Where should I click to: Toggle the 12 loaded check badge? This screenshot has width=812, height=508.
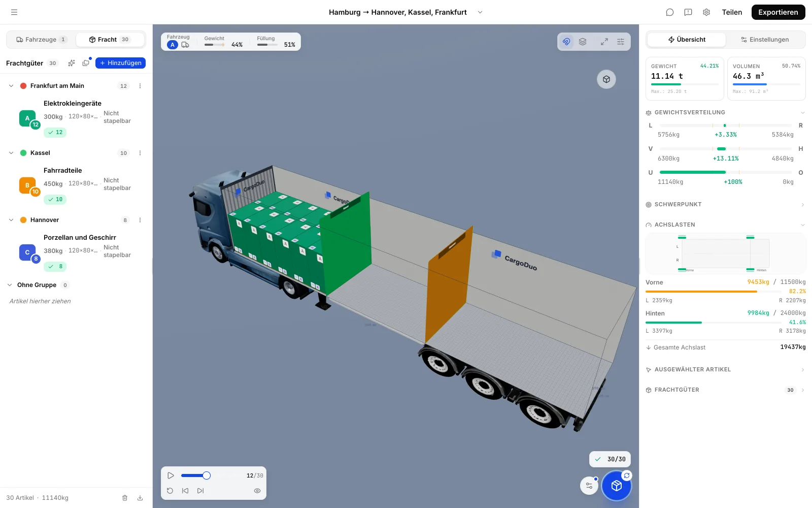pos(55,133)
